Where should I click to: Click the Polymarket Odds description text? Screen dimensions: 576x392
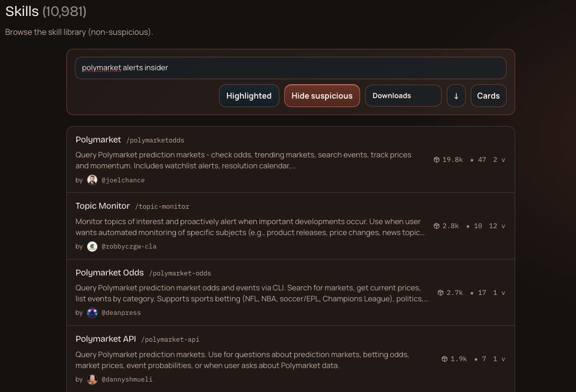coord(252,293)
